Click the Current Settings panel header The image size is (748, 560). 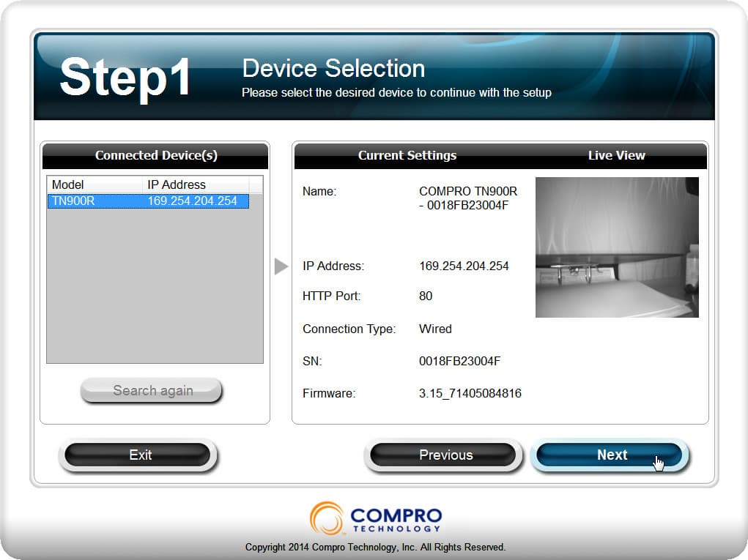(x=407, y=155)
